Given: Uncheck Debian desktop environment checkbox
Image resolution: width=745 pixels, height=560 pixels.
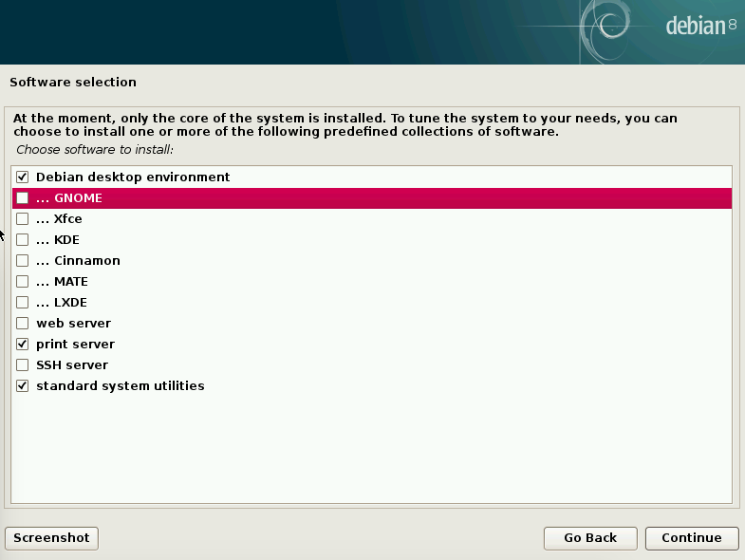Looking at the screenshot, I should pos(23,177).
